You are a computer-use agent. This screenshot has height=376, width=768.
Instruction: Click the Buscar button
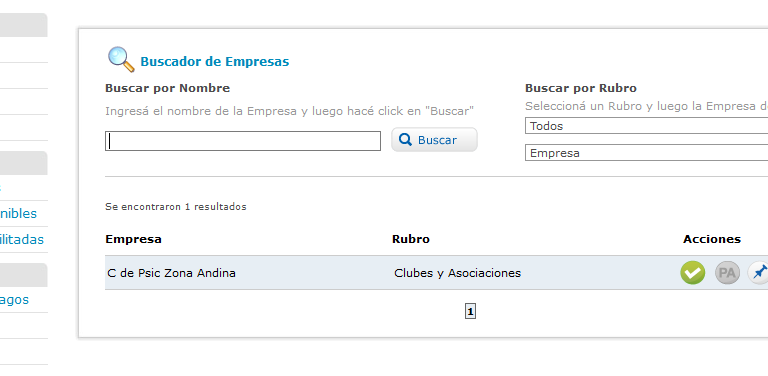(434, 140)
